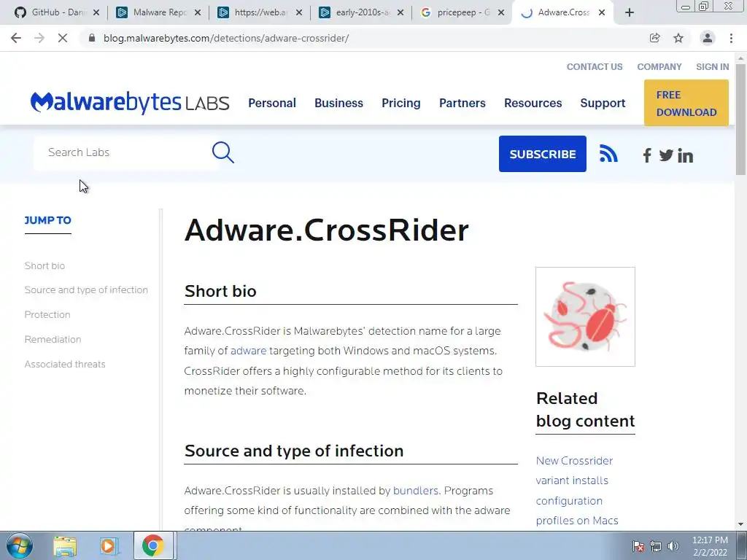Open the Business menu
This screenshot has height=560, width=747.
coord(338,103)
